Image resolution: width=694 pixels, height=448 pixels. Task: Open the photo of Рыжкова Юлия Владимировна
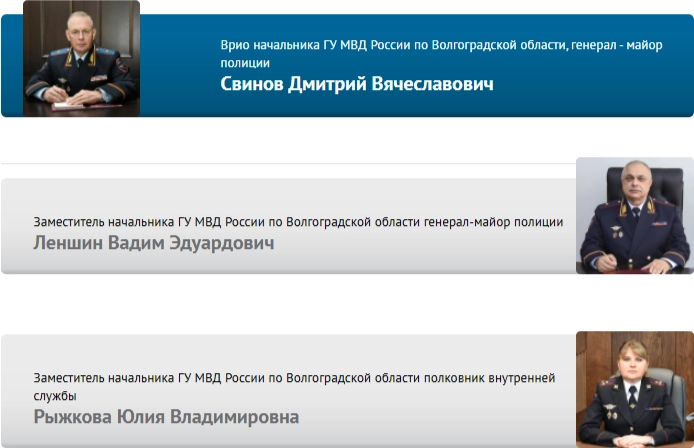tap(635, 390)
